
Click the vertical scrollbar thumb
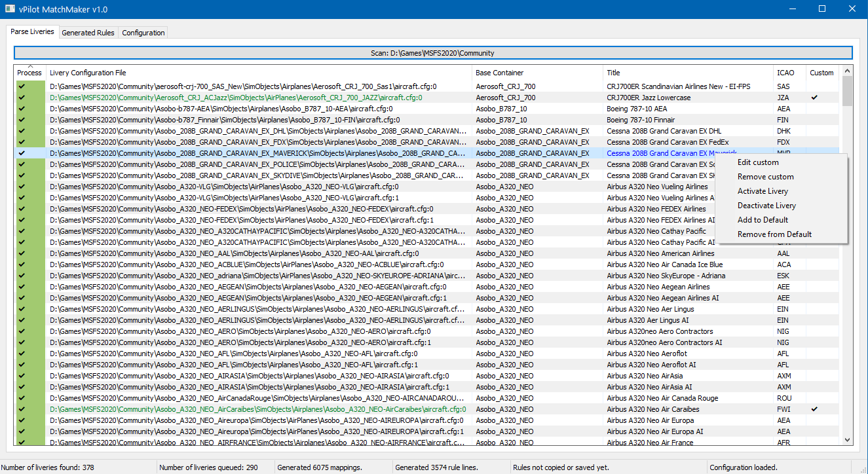coord(847,91)
